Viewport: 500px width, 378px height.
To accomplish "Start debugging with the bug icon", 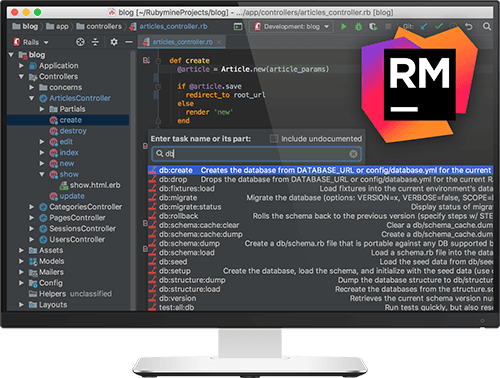I will pyautogui.click(x=358, y=27).
